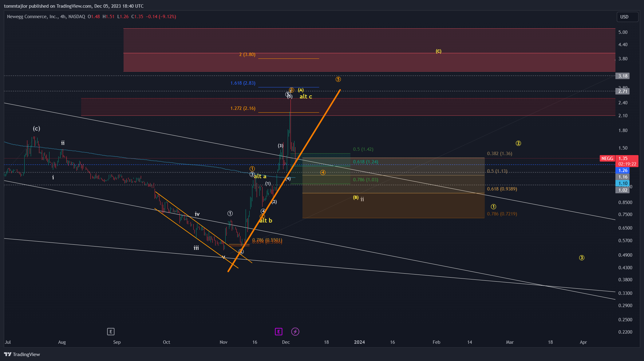
Task: Click the 'iv' wave label
Action: 197,214
